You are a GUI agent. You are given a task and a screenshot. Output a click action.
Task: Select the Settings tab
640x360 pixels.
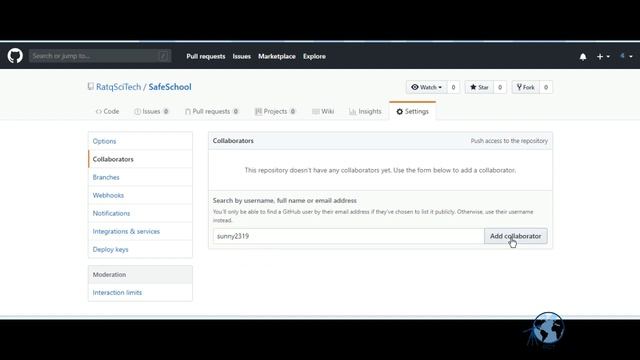point(413,111)
